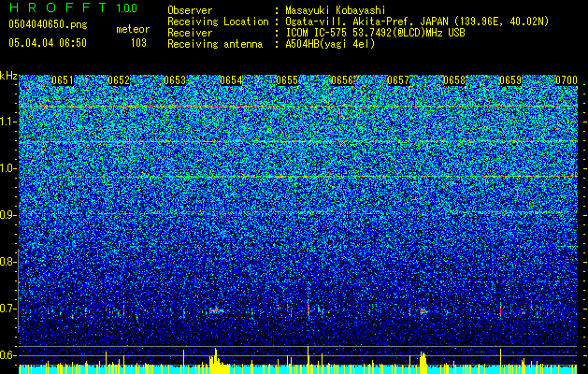Click the Receiver label
Screen dimensions: 588x374
click(x=190, y=33)
